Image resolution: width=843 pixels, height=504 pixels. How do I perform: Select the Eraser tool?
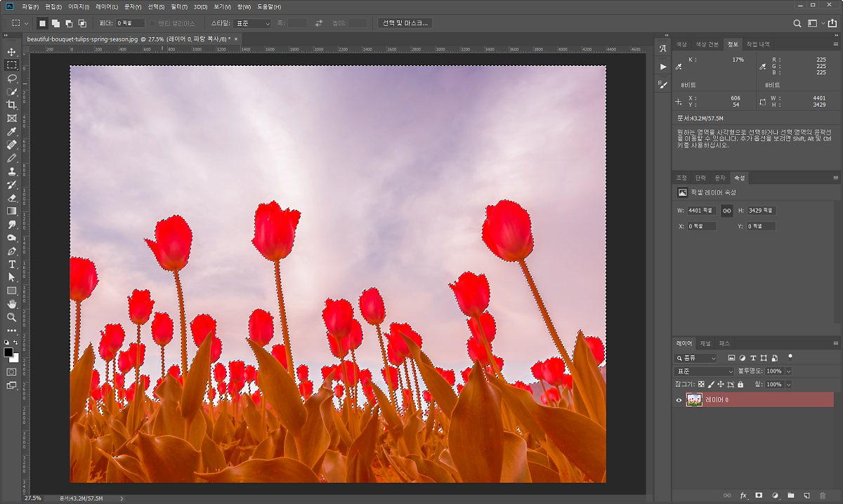tap(12, 198)
